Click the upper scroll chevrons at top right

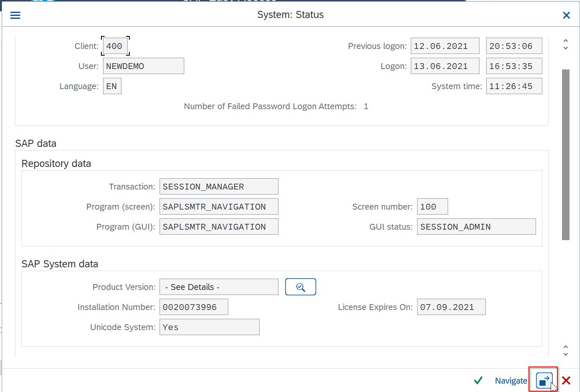pos(565,44)
